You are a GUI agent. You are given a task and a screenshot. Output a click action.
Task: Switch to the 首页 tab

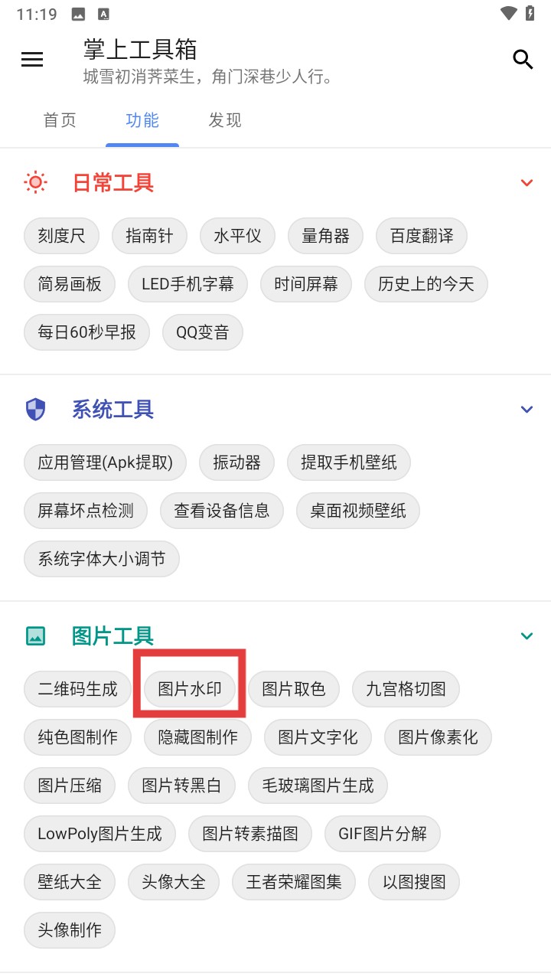click(60, 120)
